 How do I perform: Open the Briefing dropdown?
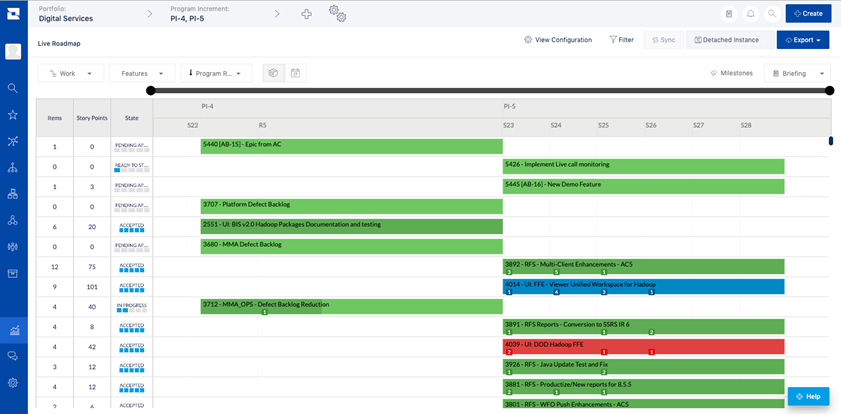797,73
